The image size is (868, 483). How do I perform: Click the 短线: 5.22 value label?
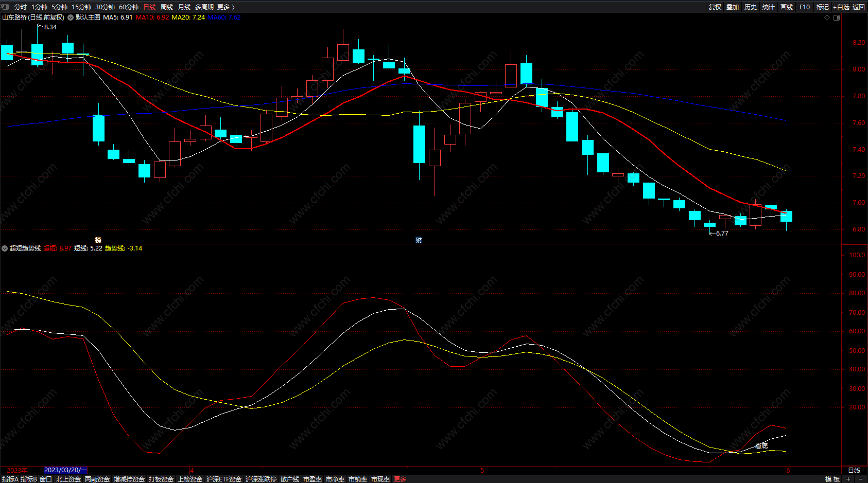tap(88, 248)
